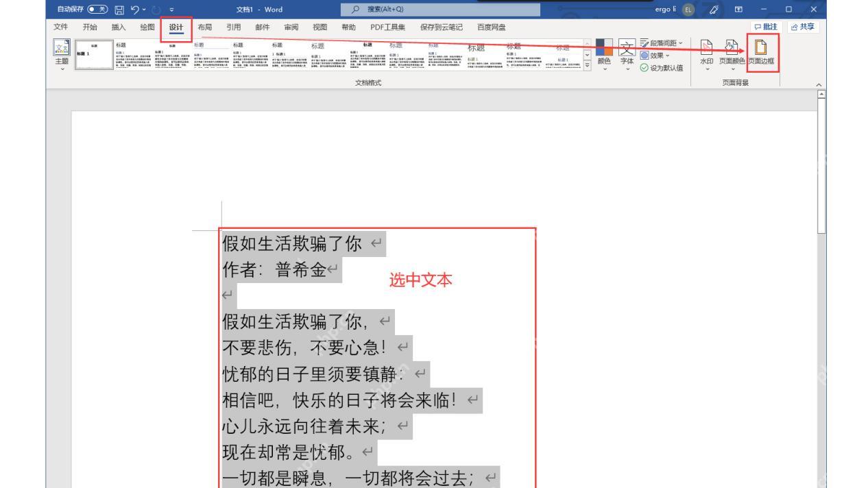The width and height of the screenshot is (868, 488).
Task: Select the third style set thumbnail in gallery
Action: pyautogui.click(x=171, y=56)
